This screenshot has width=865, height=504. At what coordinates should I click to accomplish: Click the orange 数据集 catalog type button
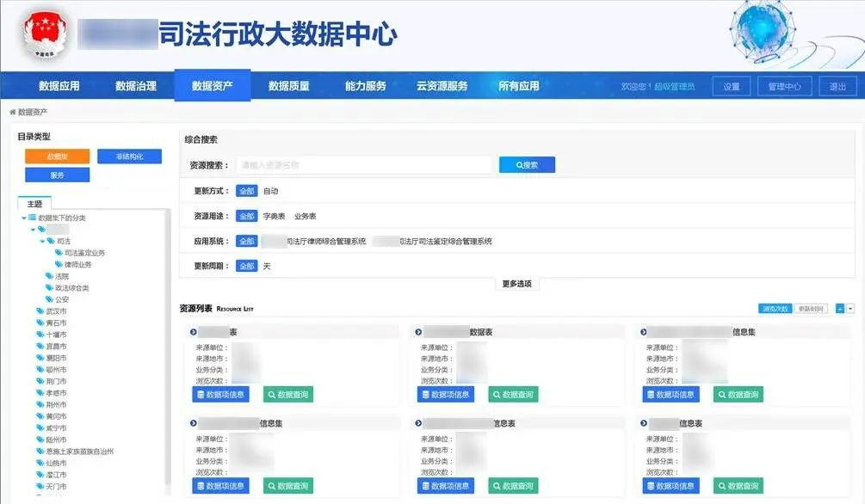coord(57,157)
